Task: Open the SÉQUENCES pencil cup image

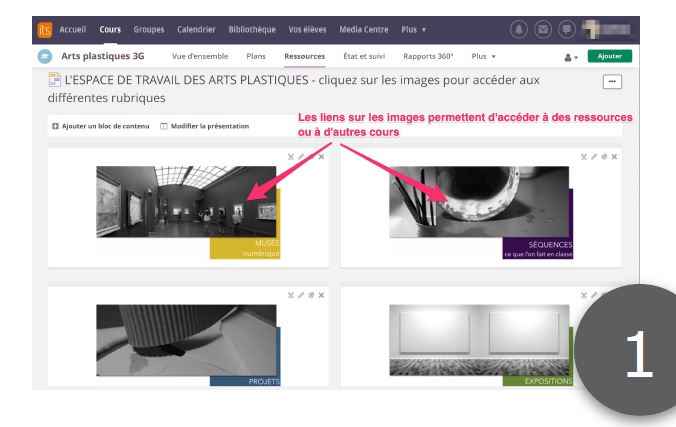Action: (479, 202)
